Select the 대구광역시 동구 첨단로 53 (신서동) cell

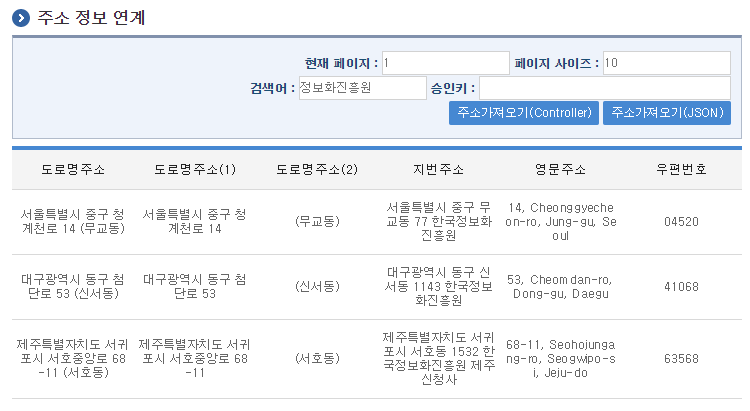click(73, 286)
